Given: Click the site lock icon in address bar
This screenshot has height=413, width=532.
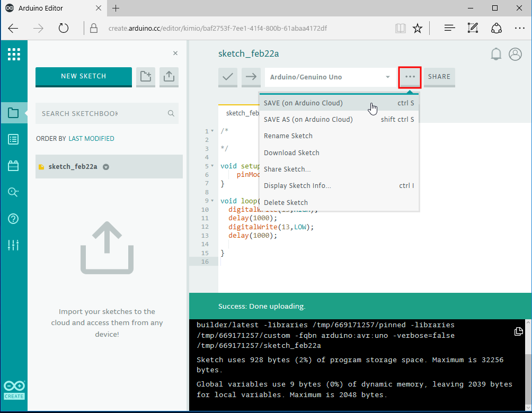Looking at the screenshot, I should (94, 29).
